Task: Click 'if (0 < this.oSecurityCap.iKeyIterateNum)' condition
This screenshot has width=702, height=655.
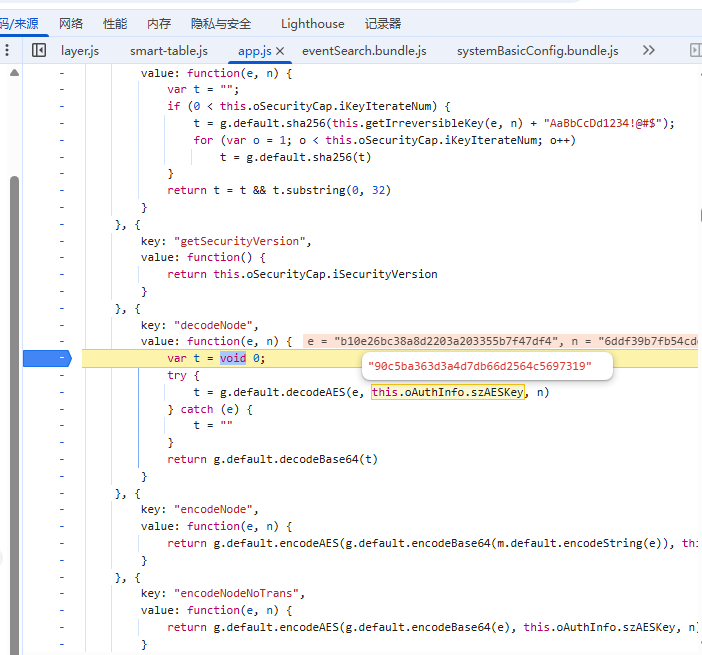Action: coord(308,107)
